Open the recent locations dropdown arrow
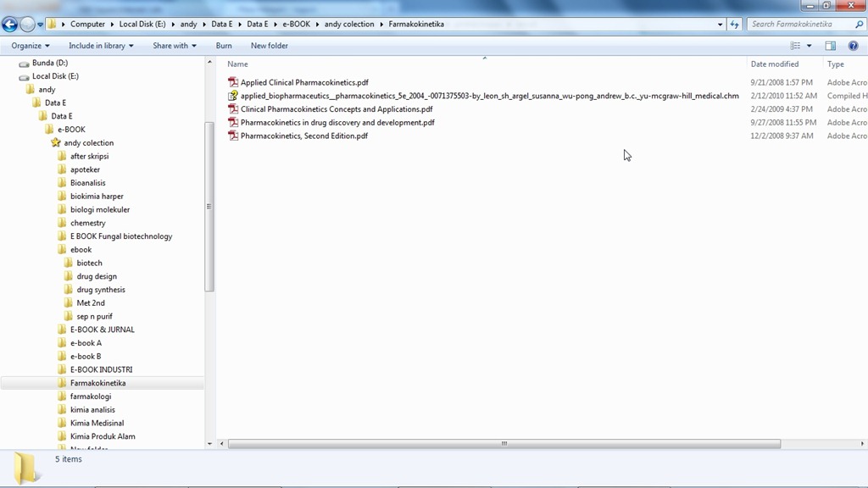 [x=40, y=25]
